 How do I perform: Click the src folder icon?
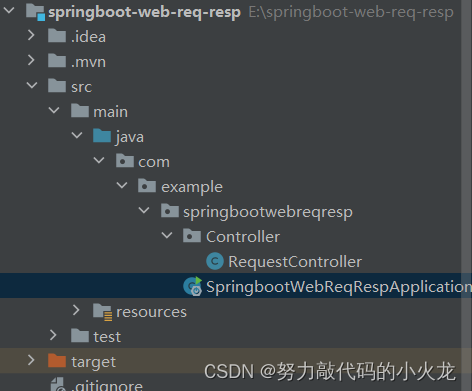coord(57,86)
